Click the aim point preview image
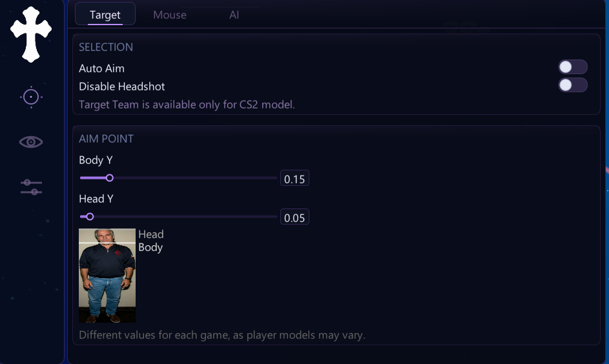 [x=107, y=276]
